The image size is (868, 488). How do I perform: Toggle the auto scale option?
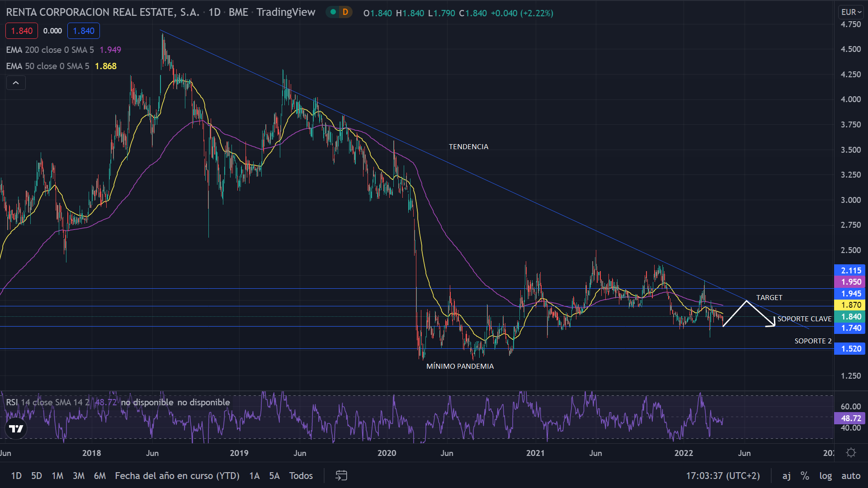850,476
